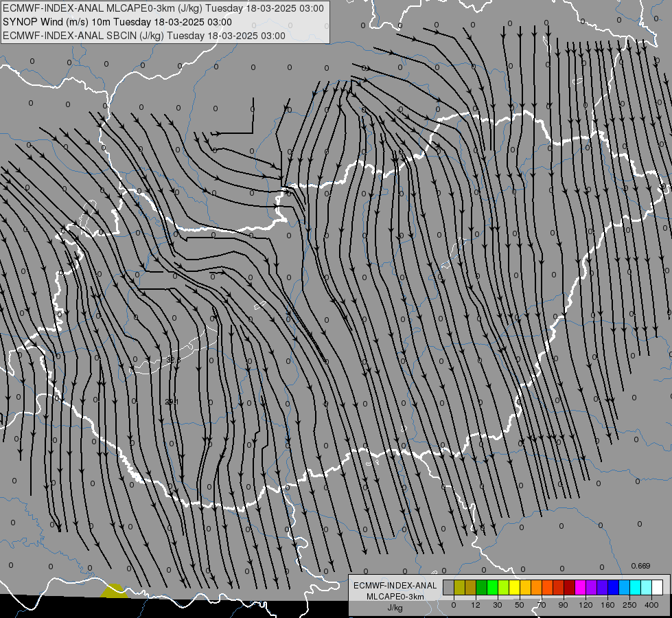The height and width of the screenshot is (618, 672).
Task: Click the legend tick label 120
Action: [586, 605]
